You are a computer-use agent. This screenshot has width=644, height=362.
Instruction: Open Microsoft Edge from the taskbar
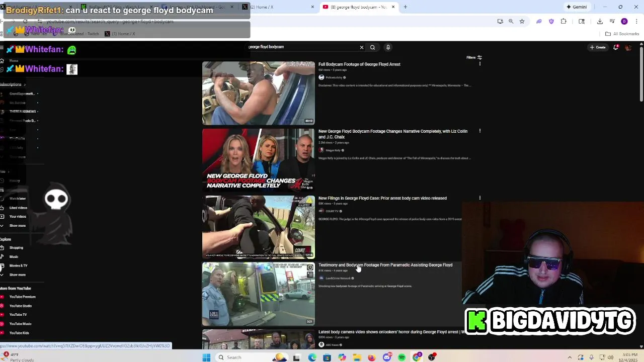click(x=312, y=357)
